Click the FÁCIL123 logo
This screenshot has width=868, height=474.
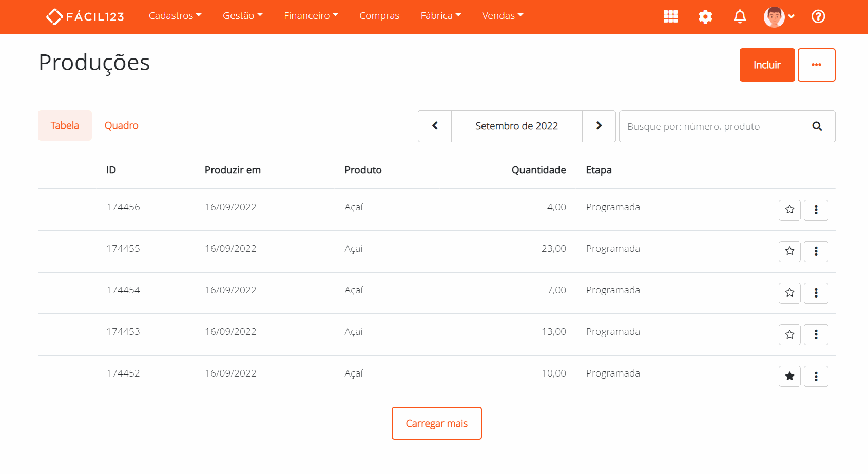click(x=85, y=16)
